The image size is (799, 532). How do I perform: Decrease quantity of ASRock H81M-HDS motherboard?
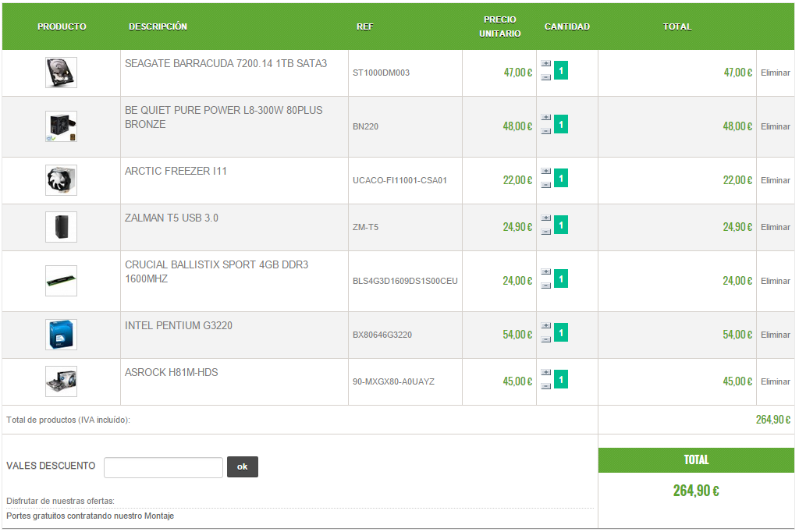click(x=545, y=386)
